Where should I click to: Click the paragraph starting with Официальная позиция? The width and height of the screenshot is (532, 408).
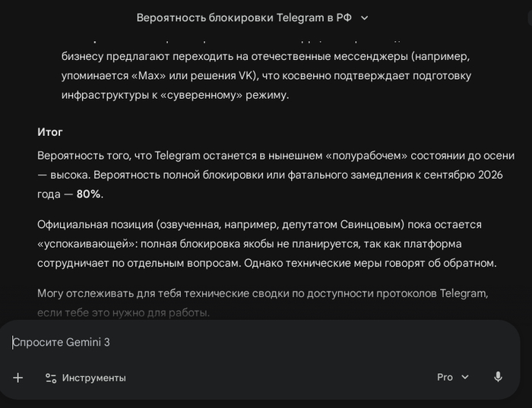(x=266, y=244)
